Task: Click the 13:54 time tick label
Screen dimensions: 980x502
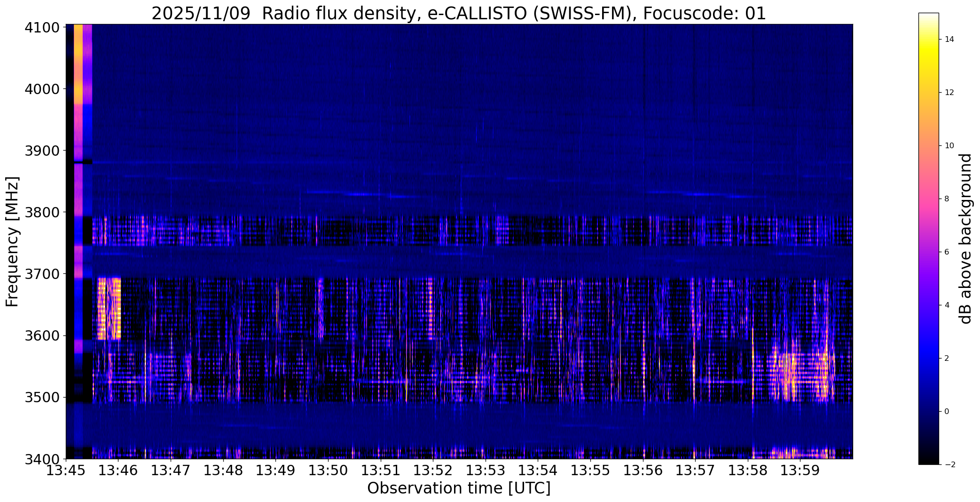Action: point(538,470)
